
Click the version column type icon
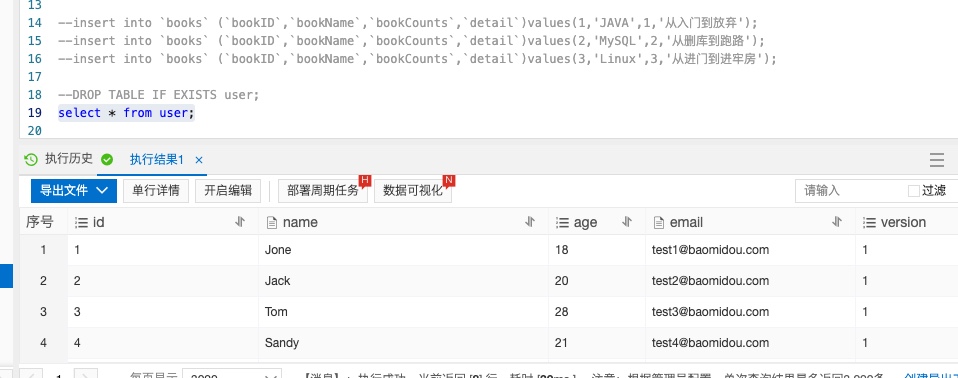[869, 223]
